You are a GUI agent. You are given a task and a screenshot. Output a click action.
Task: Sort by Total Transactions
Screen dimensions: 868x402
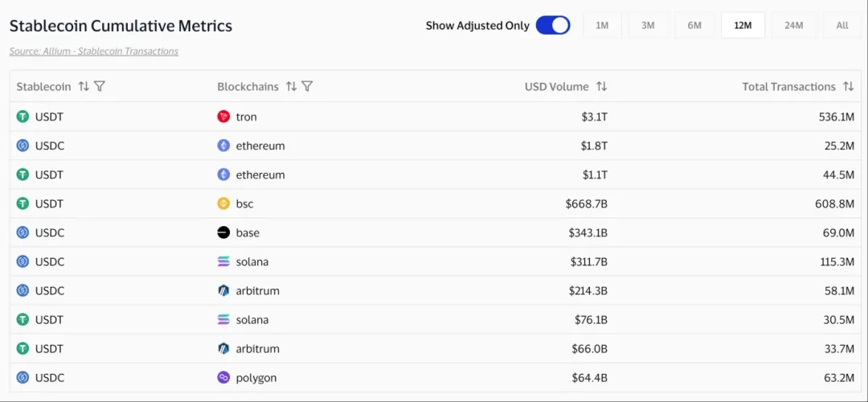click(848, 87)
